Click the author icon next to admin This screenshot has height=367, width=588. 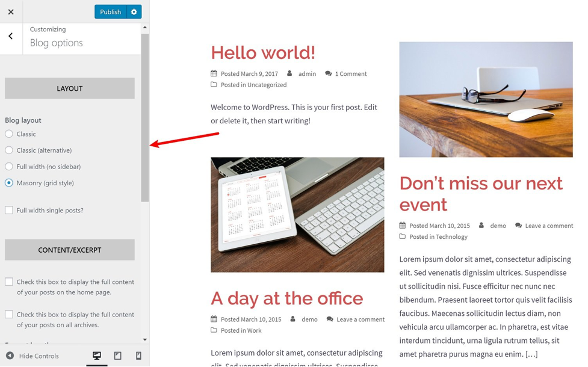[289, 73]
